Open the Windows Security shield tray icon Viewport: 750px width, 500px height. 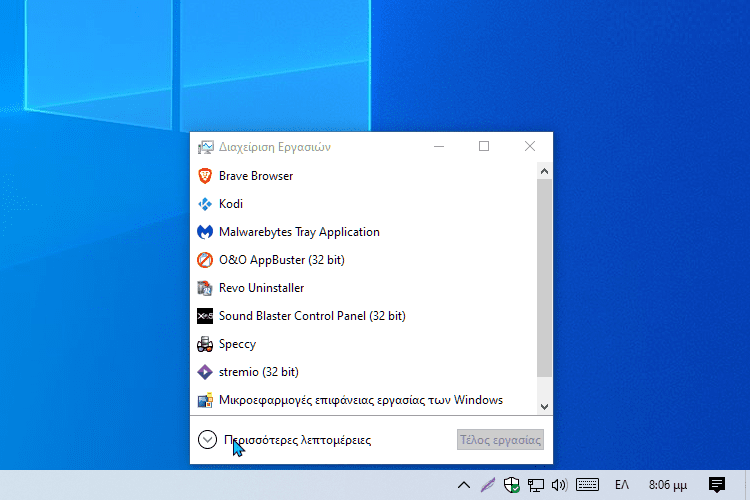(x=511, y=485)
